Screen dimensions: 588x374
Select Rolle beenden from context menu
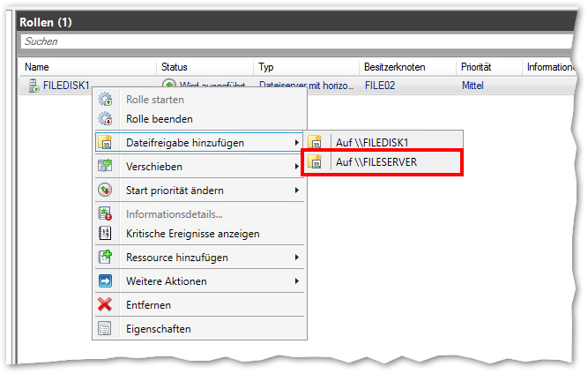[x=159, y=119]
